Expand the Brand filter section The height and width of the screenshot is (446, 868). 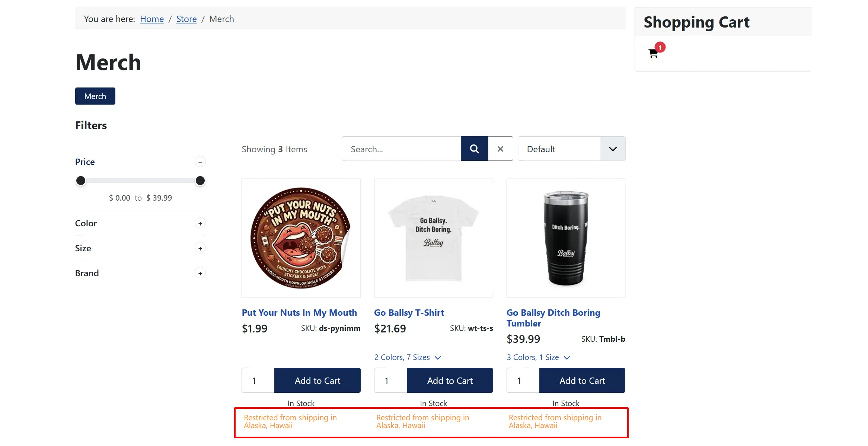pyautogui.click(x=200, y=273)
